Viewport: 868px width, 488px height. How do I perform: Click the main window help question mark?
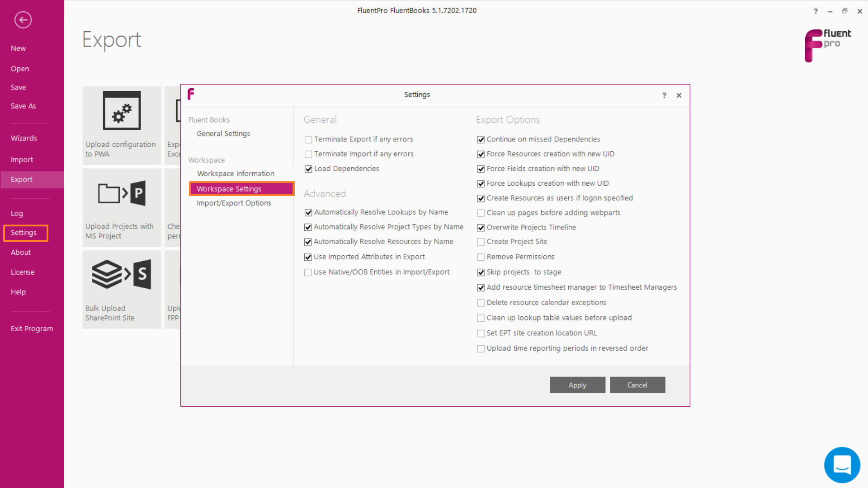point(816,11)
